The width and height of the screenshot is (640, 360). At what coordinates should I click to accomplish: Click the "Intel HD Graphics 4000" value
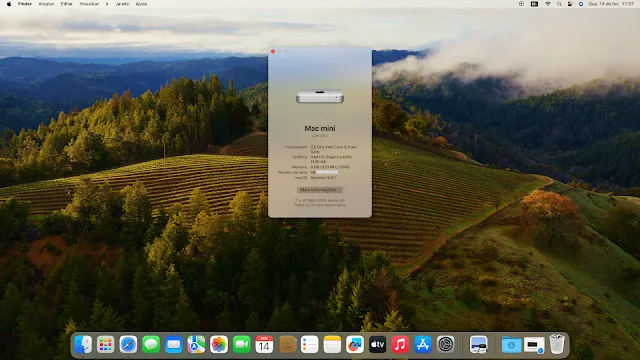[331, 157]
